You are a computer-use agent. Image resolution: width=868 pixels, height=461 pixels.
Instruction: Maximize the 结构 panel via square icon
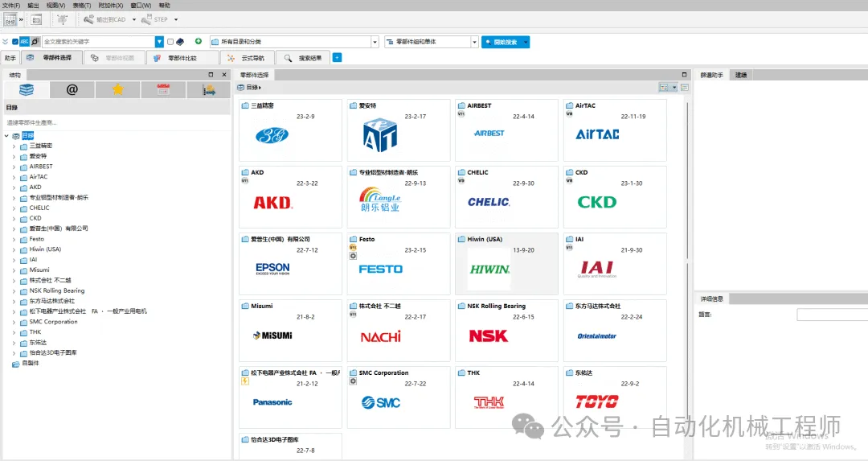[211, 74]
